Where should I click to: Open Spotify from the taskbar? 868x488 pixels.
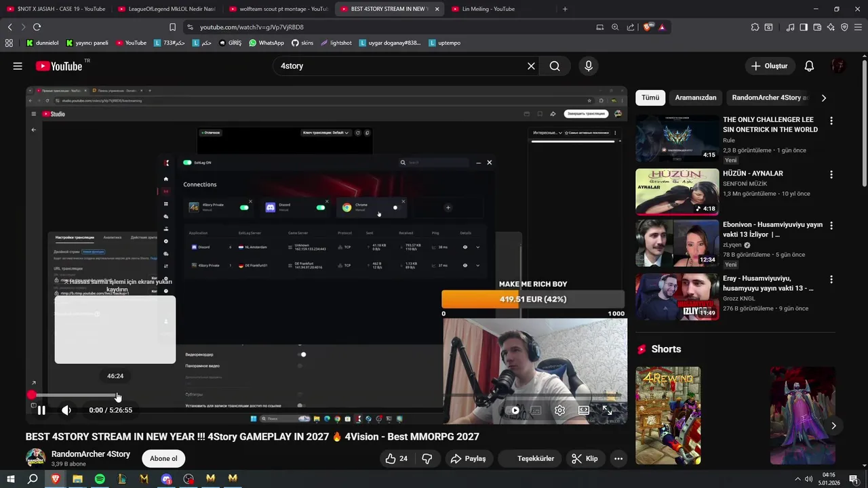[100, 479]
